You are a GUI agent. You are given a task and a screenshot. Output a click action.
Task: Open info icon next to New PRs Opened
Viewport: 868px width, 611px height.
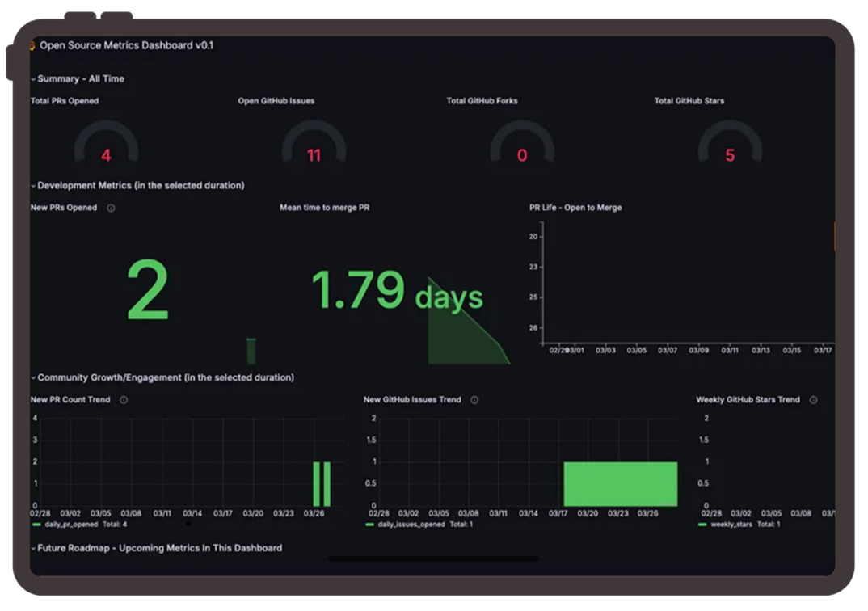click(111, 208)
